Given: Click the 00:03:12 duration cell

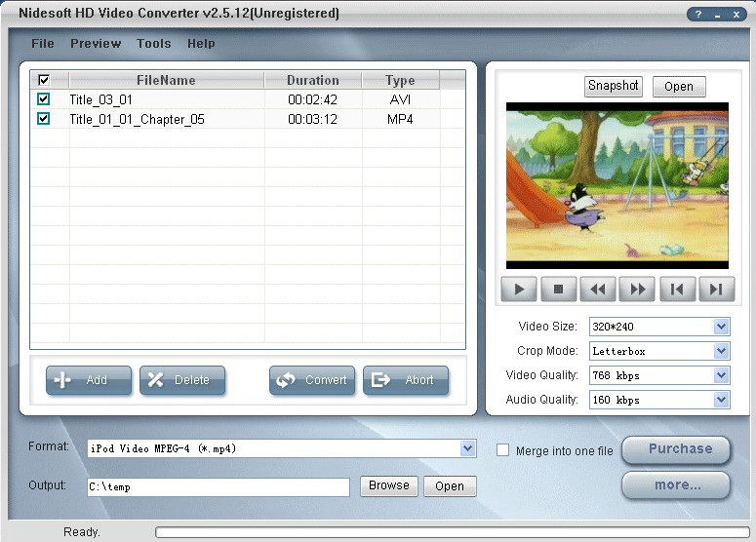Looking at the screenshot, I should click(x=312, y=119).
